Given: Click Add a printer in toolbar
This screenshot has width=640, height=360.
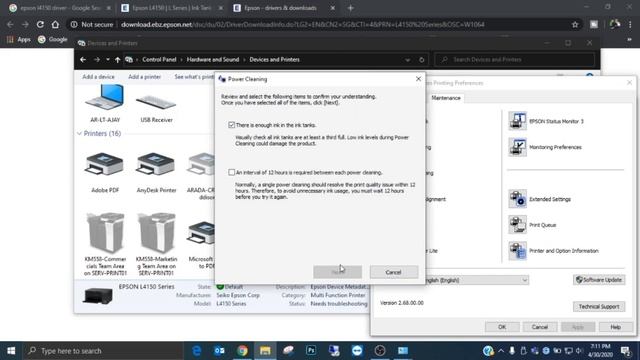Looking at the screenshot, I should [144, 77].
